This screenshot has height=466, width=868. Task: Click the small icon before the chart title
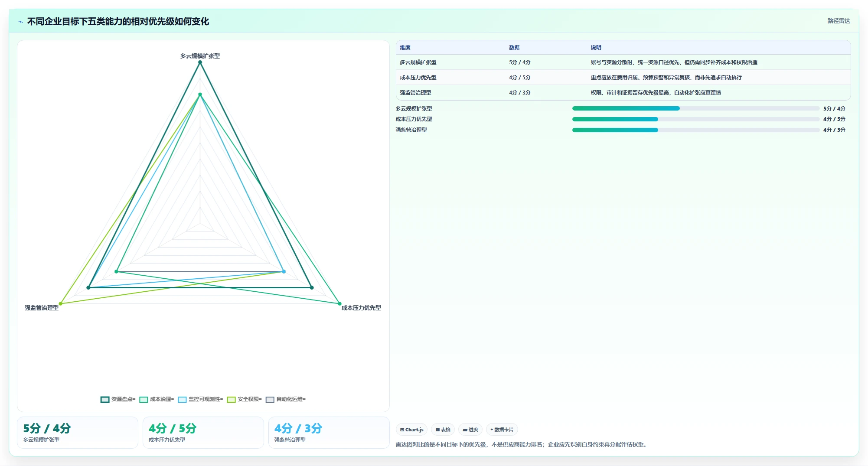tap(20, 22)
